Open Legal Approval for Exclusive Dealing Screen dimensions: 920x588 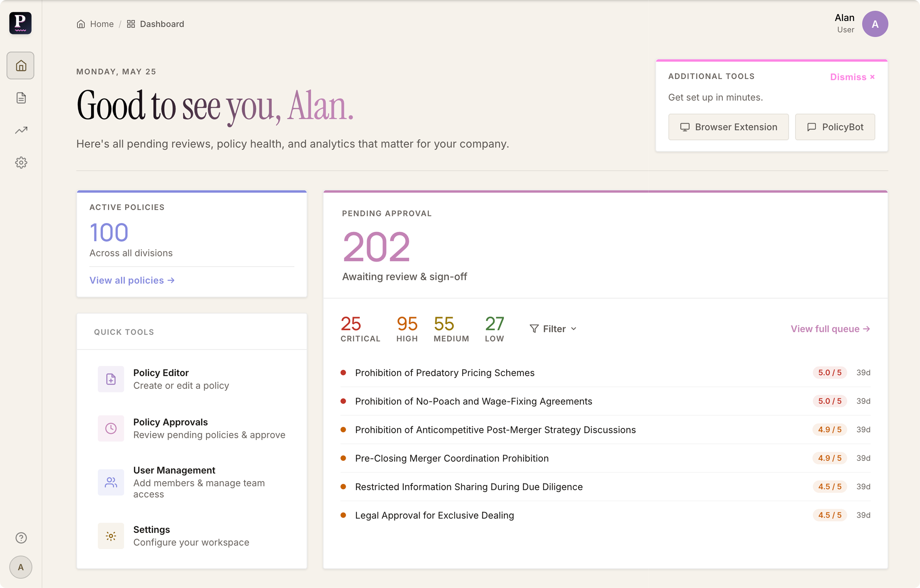tap(605, 515)
